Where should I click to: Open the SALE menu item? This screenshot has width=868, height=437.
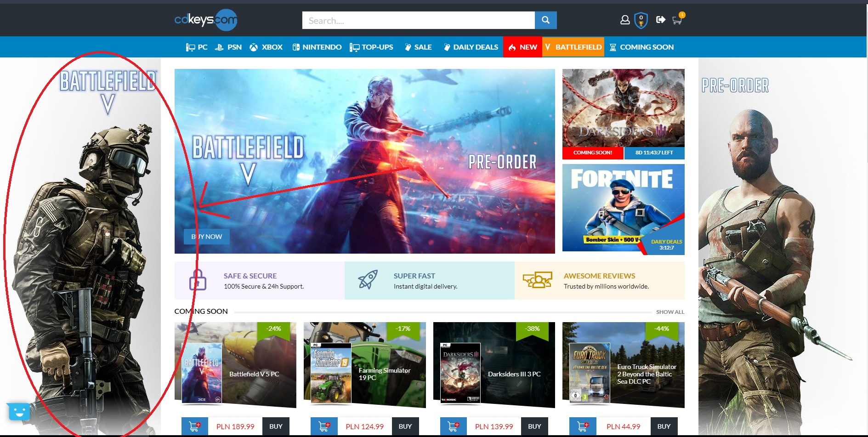pyautogui.click(x=418, y=47)
